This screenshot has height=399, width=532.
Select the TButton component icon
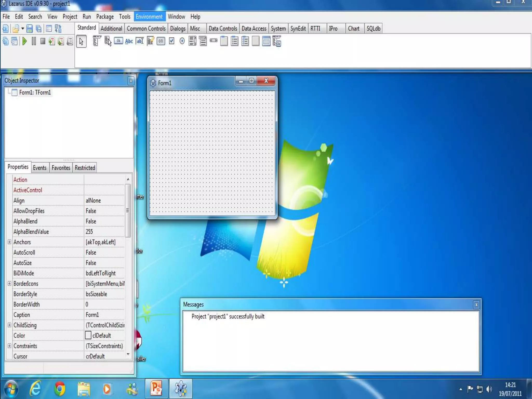[118, 41]
